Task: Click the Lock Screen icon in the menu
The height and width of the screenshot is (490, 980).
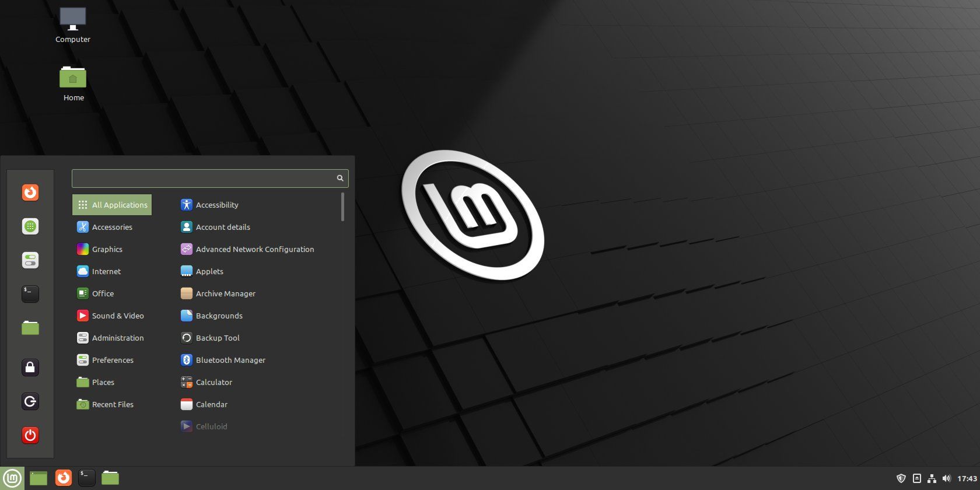Action: [30, 367]
